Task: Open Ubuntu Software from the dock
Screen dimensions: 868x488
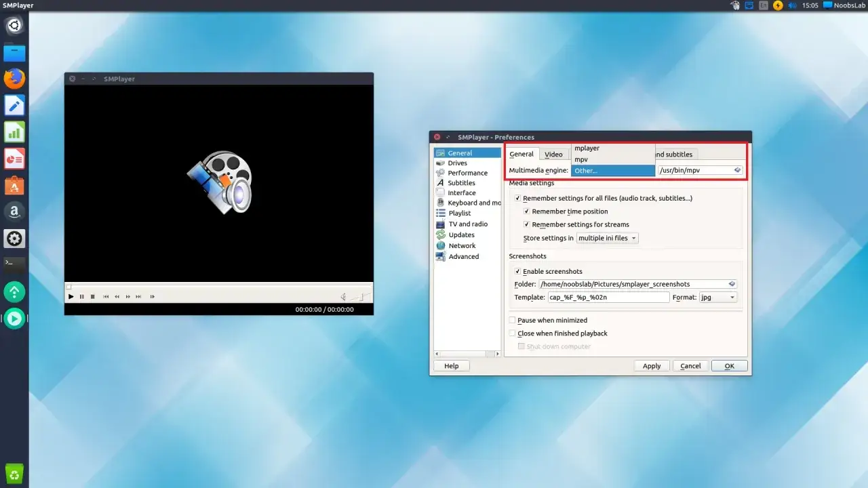Action: pyautogui.click(x=14, y=185)
